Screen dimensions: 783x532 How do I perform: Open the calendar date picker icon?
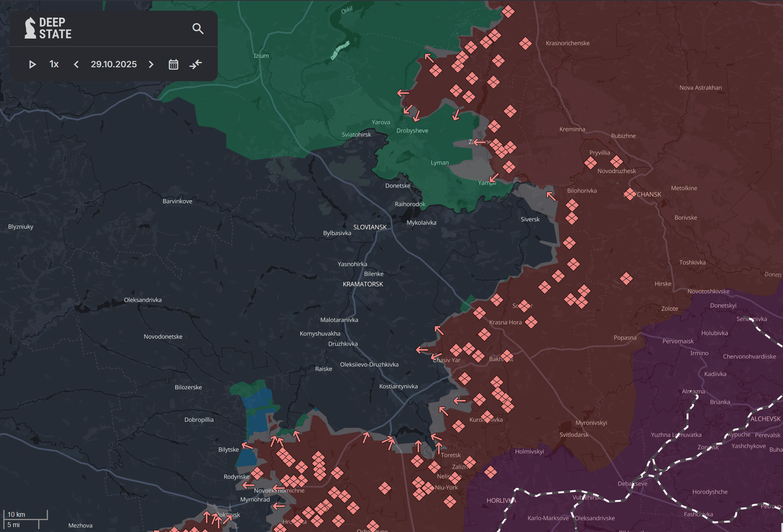tap(173, 64)
